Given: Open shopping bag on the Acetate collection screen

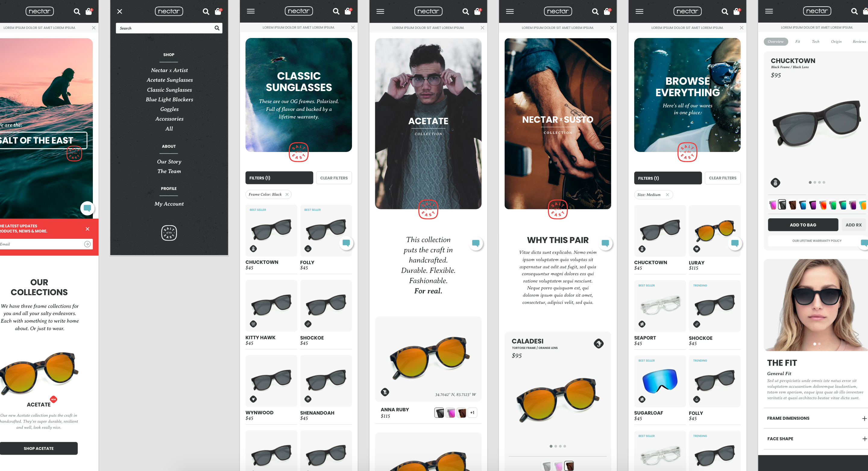Looking at the screenshot, I should click(x=477, y=12).
